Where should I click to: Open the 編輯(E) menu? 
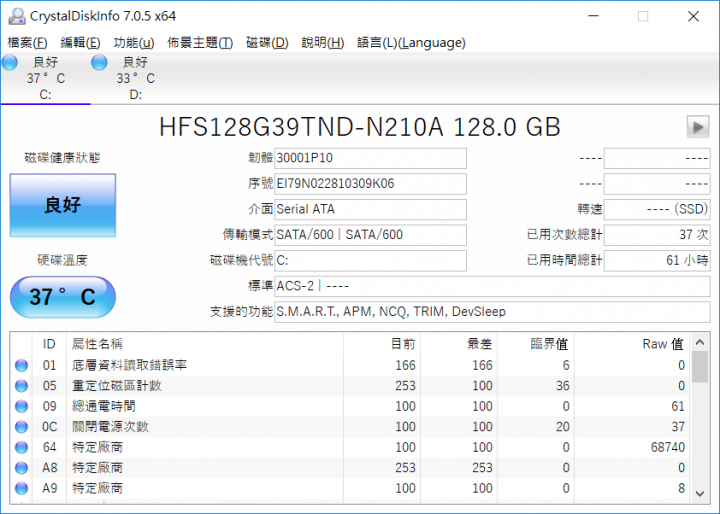point(80,43)
